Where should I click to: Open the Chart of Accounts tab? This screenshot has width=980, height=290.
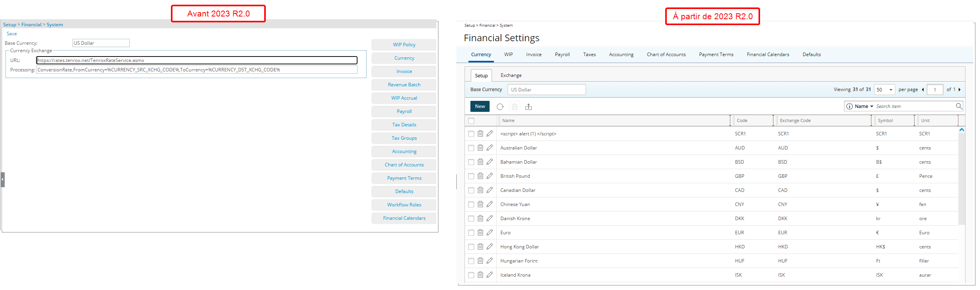coord(666,55)
